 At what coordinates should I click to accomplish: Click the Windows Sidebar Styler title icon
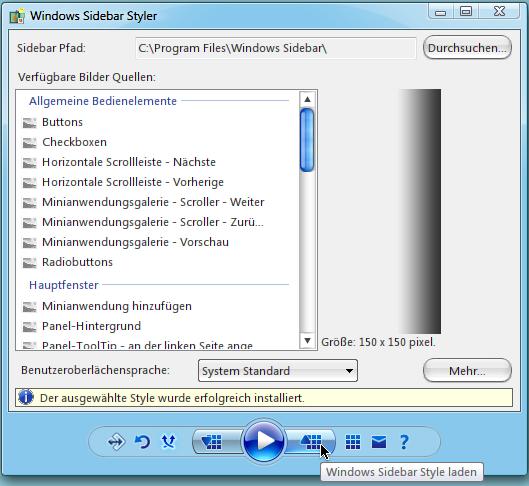[17, 16]
